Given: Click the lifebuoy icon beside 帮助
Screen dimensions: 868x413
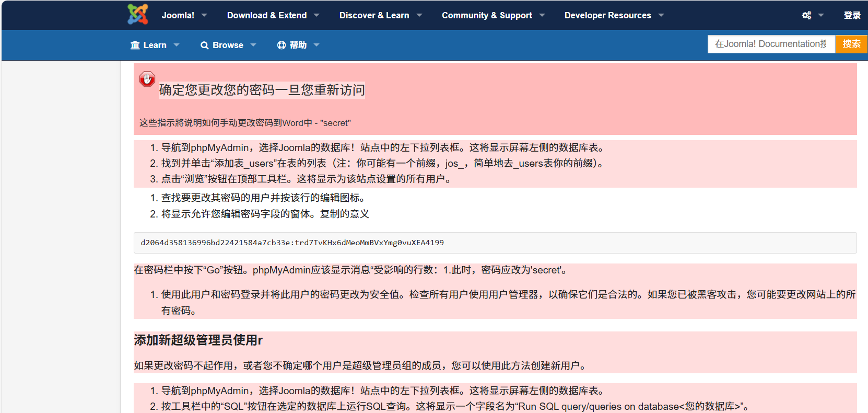Looking at the screenshot, I should [x=281, y=45].
